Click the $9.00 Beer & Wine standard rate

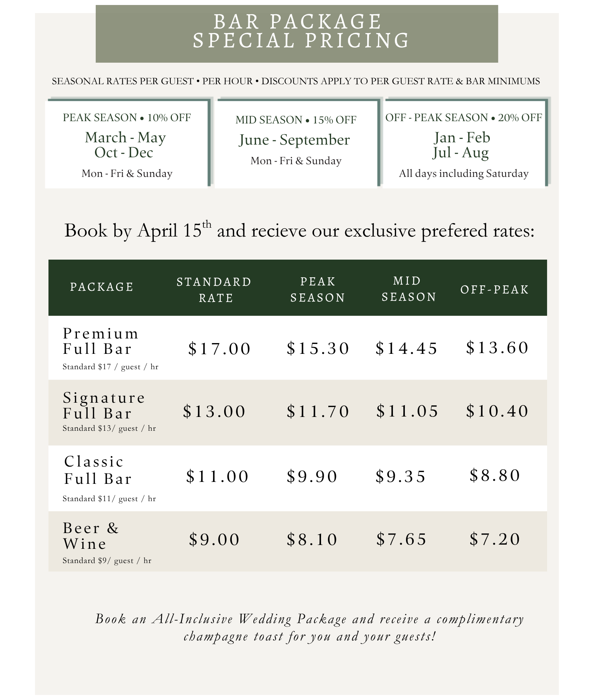coord(214,539)
